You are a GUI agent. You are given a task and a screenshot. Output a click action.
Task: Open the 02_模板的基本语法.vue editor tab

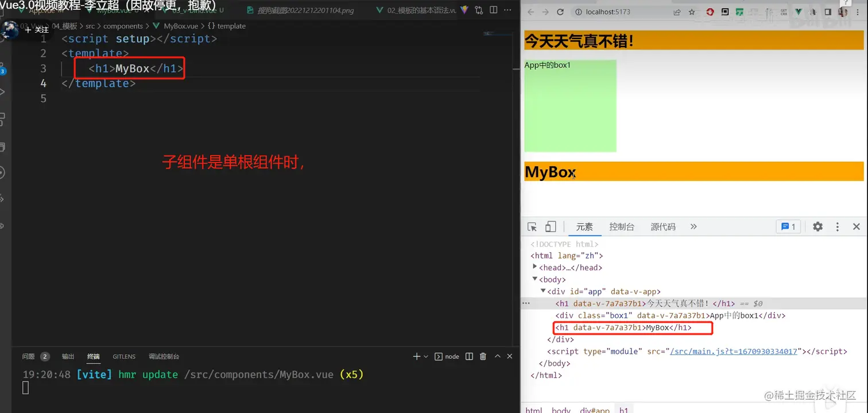417,10
